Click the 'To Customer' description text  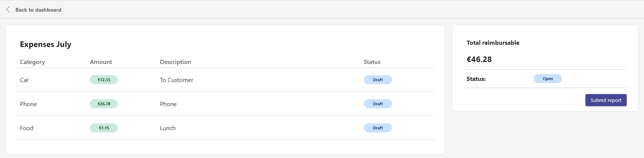(176, 80)
